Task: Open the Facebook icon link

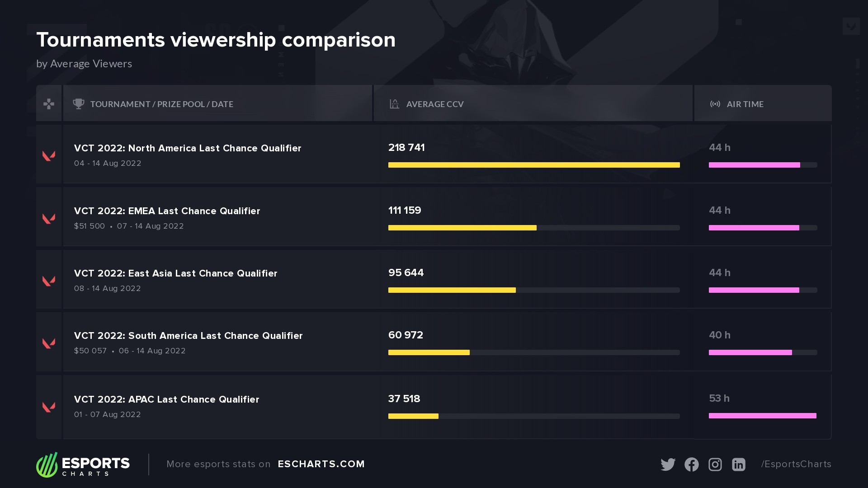Action: click(x=691, y=464)
